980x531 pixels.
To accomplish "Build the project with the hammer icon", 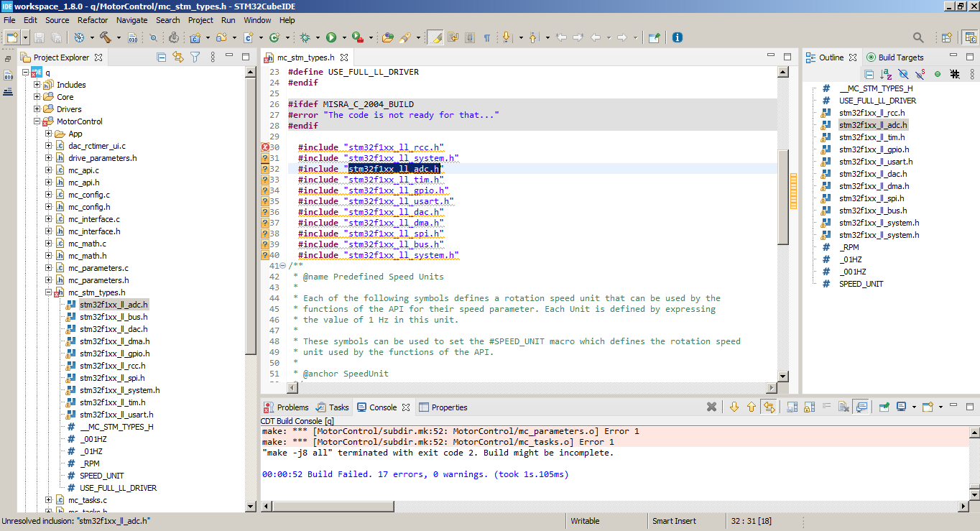I will pos(105,37).
